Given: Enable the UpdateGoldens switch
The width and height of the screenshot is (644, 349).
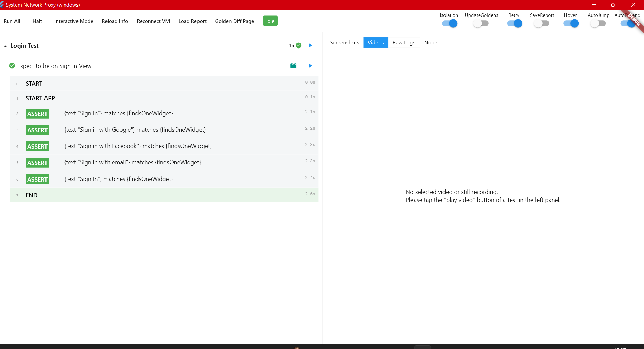Looking at the screenshot, I should click(481, 23).
